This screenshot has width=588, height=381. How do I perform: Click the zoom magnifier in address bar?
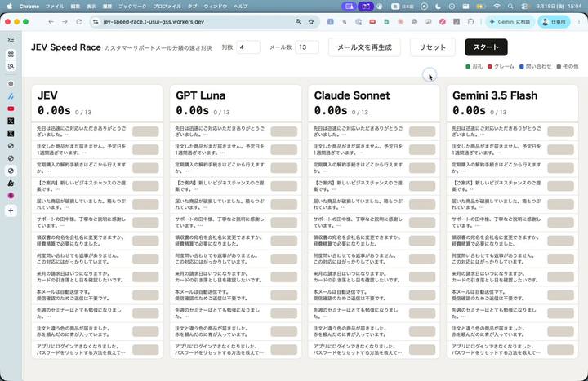(299, 22)
